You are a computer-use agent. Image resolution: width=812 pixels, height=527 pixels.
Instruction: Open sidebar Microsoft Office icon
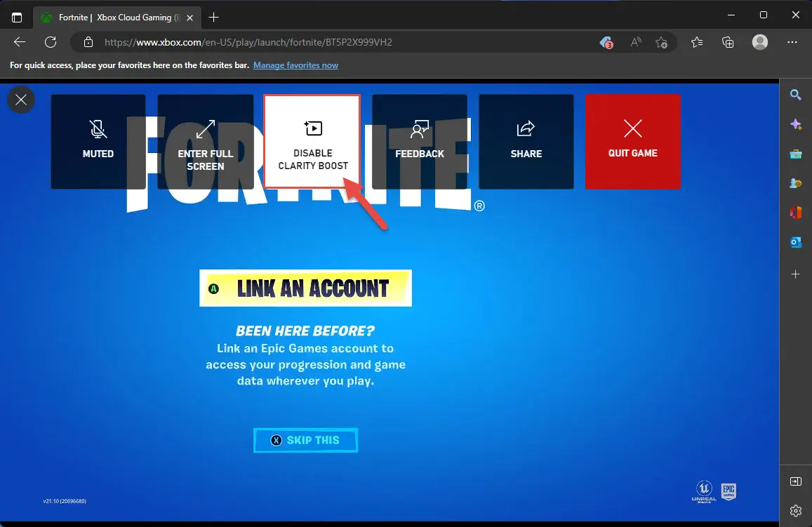pyautogui.click(x=796, y=213)
